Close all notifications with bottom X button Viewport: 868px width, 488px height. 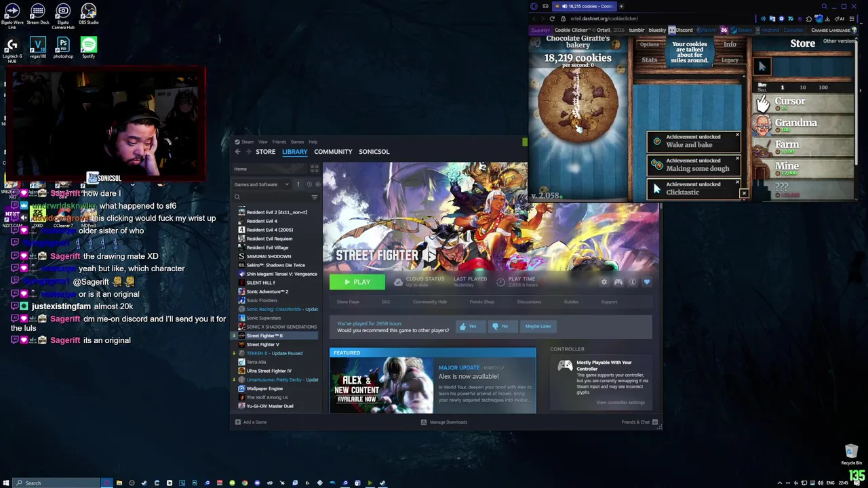(744, 194)
